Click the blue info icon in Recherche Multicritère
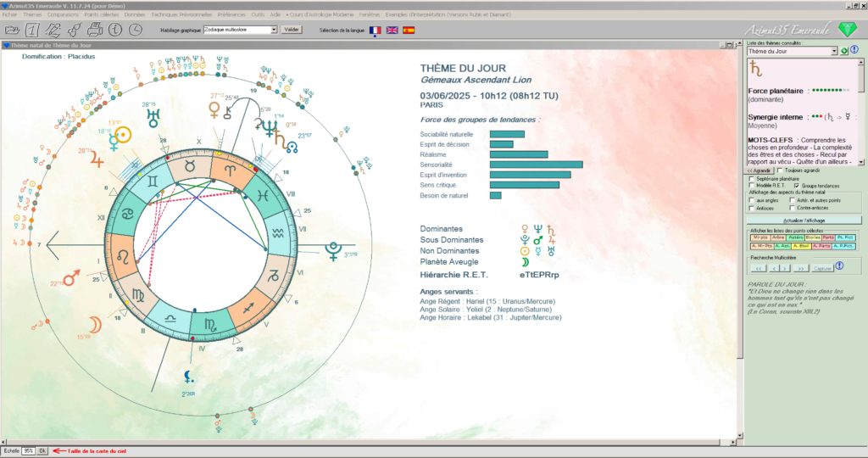The height and width of the screenshot is (458, 868). [839, 265]
